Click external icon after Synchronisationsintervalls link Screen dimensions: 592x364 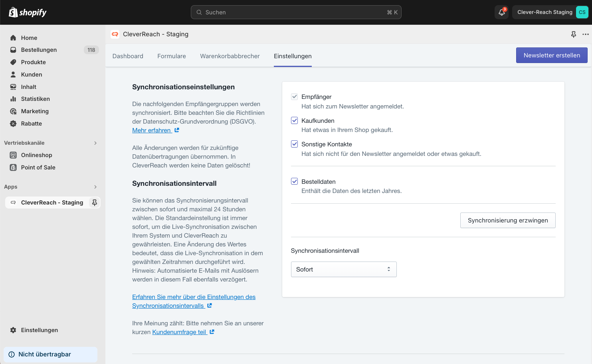tap(210, 305)
